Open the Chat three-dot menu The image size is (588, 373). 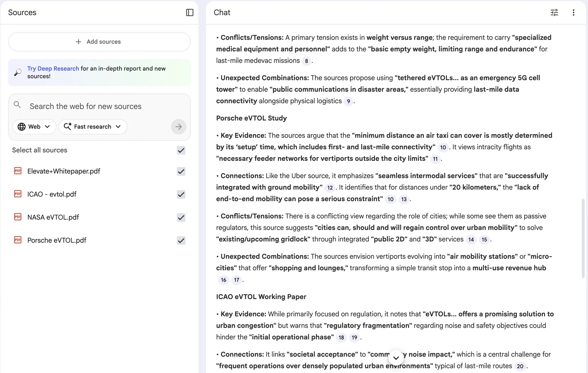click(x=573, y=12)
